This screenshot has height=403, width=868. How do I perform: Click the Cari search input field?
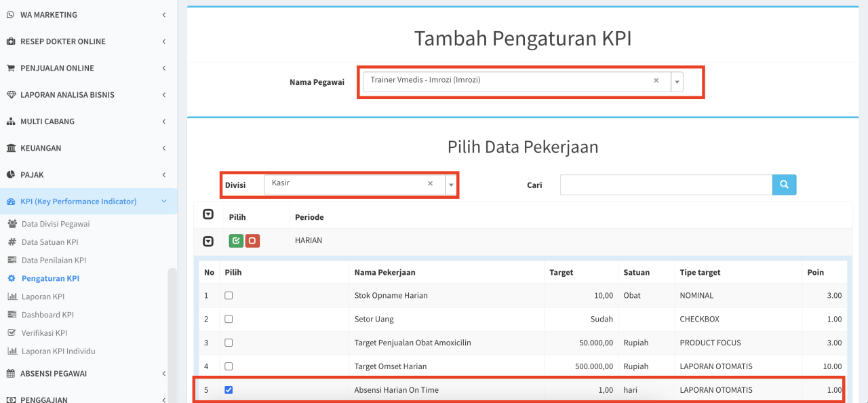click(666, 185)
